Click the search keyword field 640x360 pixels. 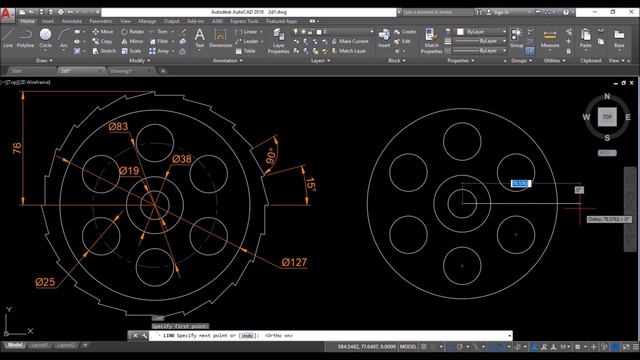point(438,12)
